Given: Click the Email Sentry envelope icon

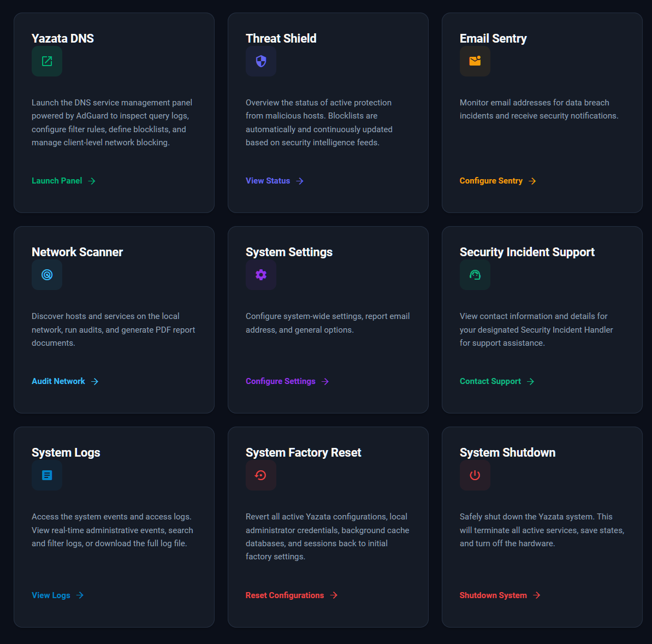Looking at the screenshot, I should coord(475,61).
